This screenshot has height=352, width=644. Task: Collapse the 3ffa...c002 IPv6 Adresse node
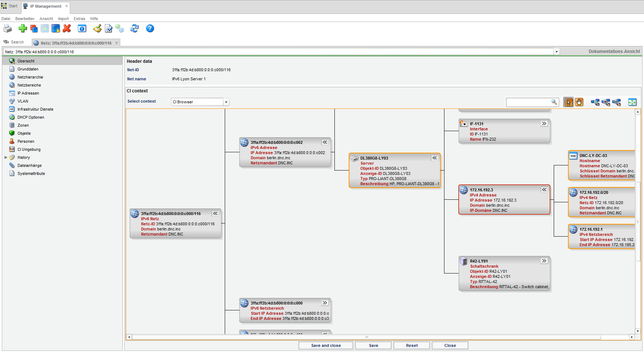click(x=325, y=142)
